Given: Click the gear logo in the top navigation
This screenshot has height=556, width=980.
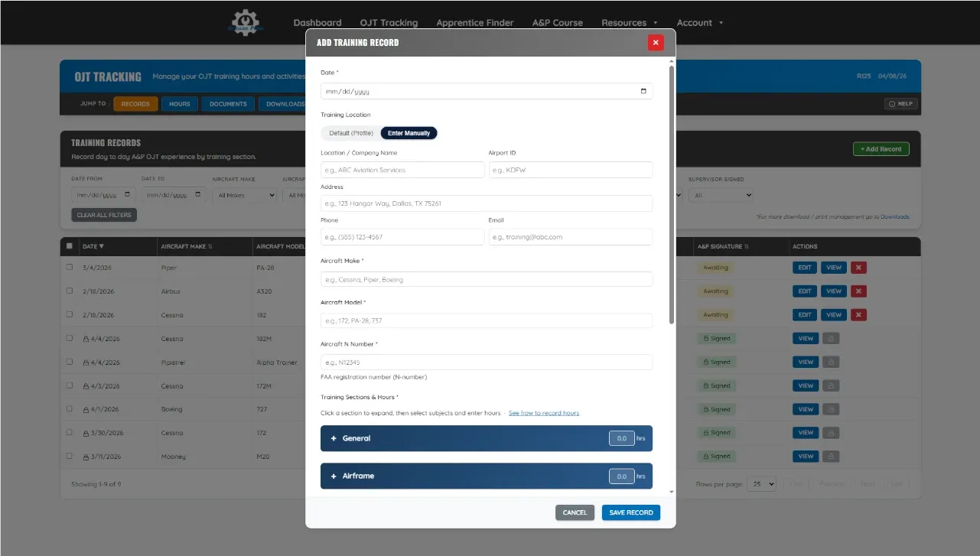Looking at the screenshot, I should pos(246,22).
